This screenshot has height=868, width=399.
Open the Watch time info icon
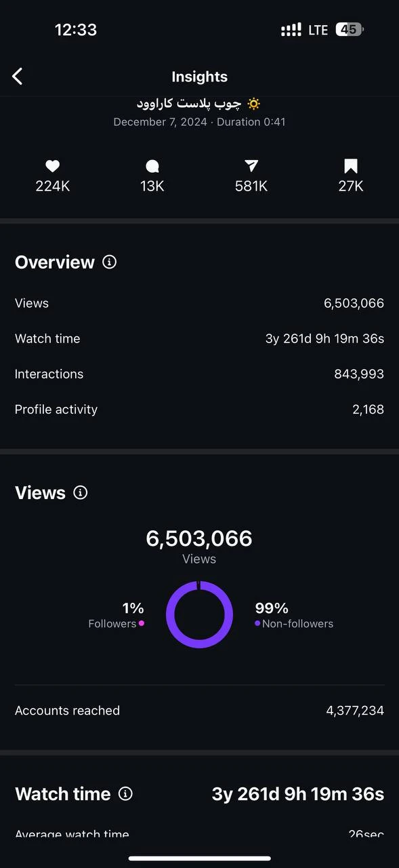(x=125, y=793)
